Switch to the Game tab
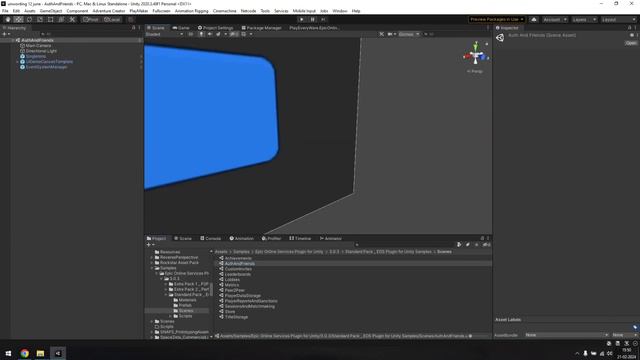 181,28
